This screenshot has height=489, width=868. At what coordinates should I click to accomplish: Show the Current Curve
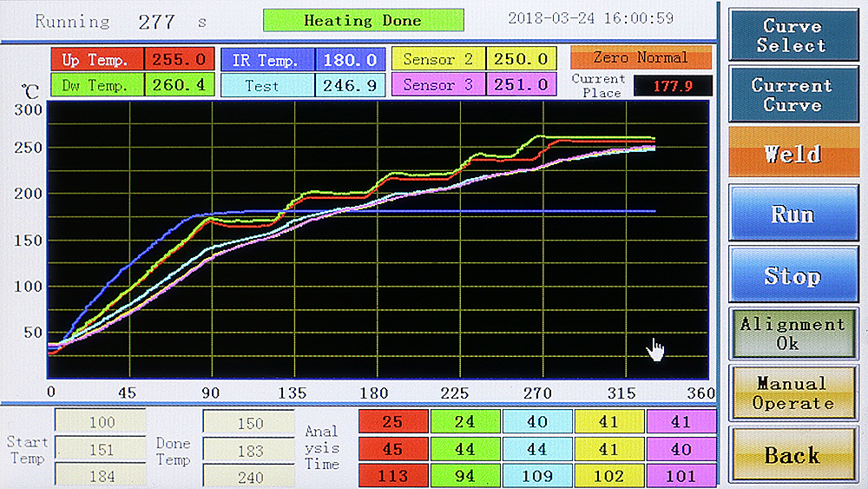(x=793, y=95)
